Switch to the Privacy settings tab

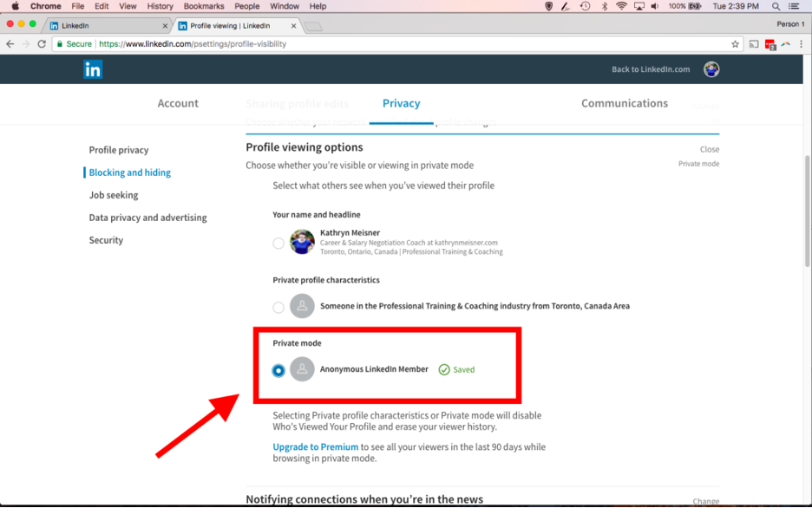402,103
